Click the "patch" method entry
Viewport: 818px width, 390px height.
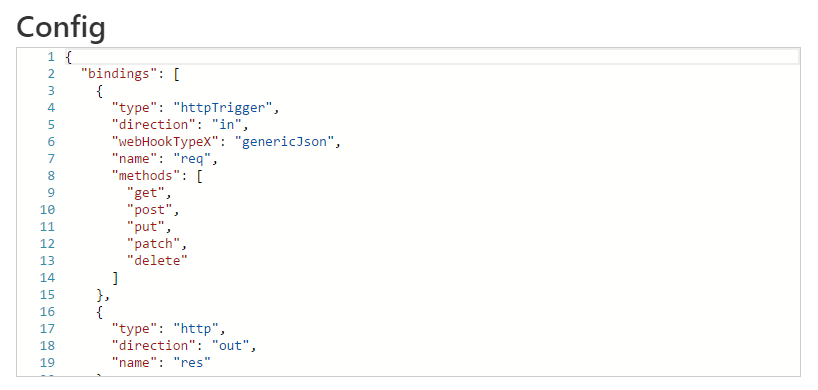tap(153, 243)
